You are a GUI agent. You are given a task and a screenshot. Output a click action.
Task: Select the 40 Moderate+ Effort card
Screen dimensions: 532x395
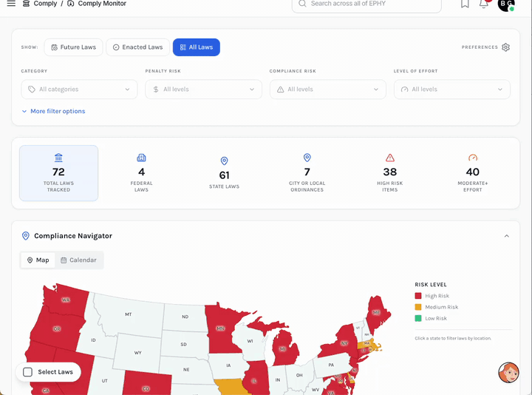pos(473,173)
